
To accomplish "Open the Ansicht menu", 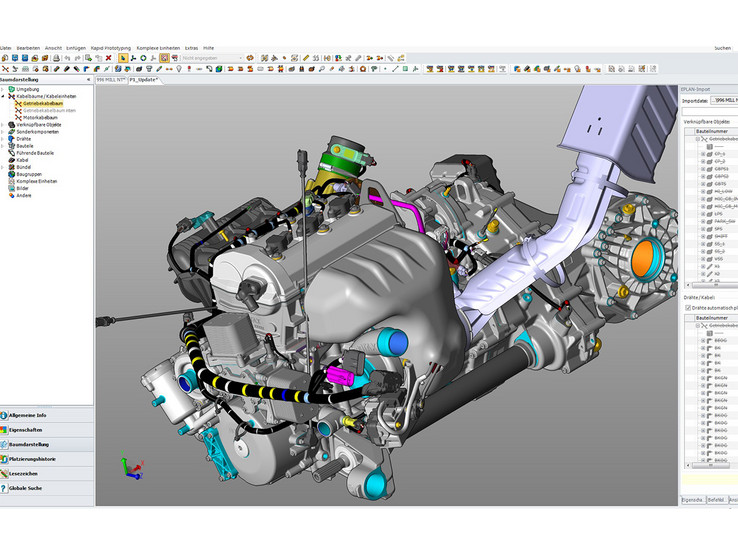I will 53,48.
